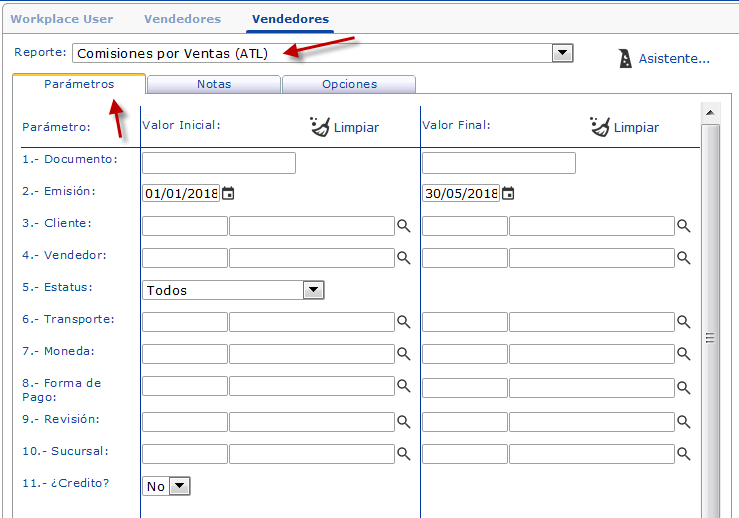Click the final Documento input field

pos(499,163)
